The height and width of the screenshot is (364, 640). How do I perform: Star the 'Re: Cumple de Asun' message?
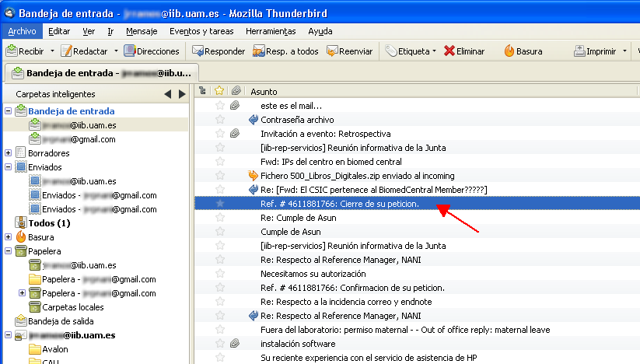click(220, 218)
